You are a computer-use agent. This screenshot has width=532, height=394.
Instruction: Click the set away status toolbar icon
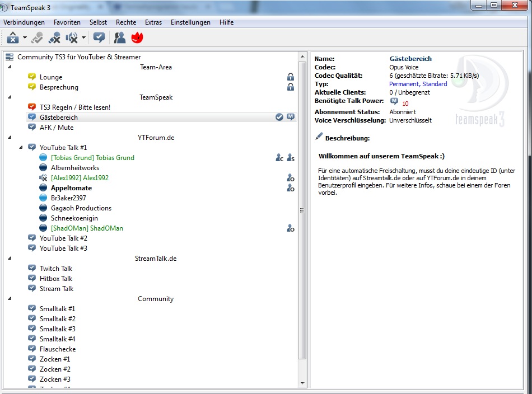[13, 38]
